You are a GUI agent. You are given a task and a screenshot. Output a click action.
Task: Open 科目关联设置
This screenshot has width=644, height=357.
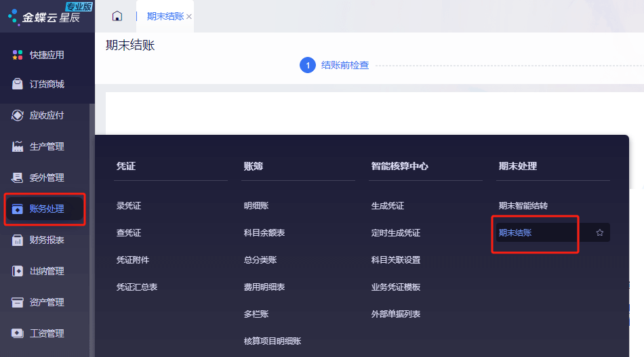[x=396, y=259]
